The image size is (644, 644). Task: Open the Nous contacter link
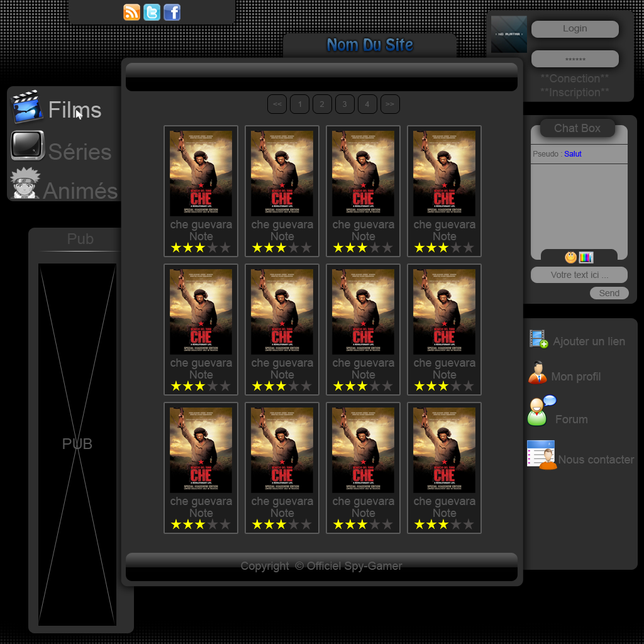coord(596,460)
